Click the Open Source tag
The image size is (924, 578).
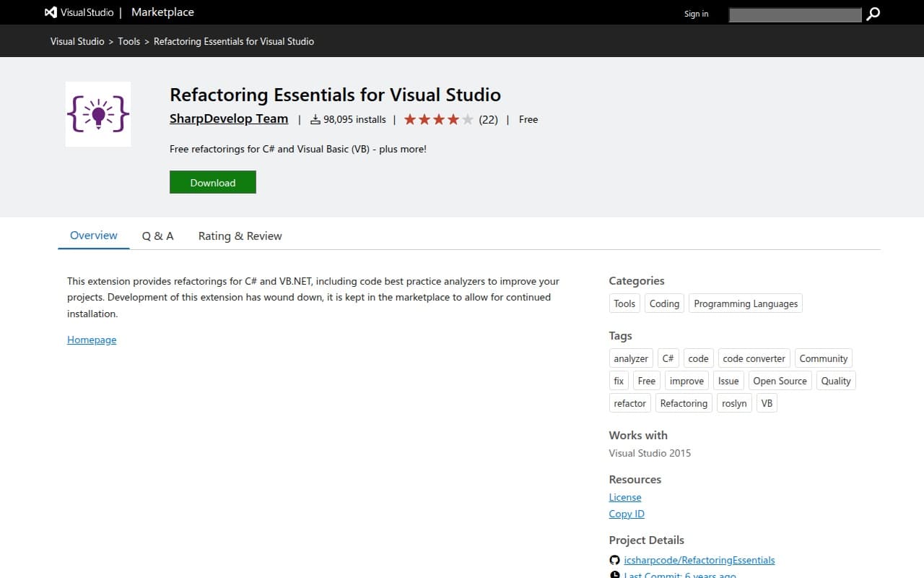(x=780, y=381)
